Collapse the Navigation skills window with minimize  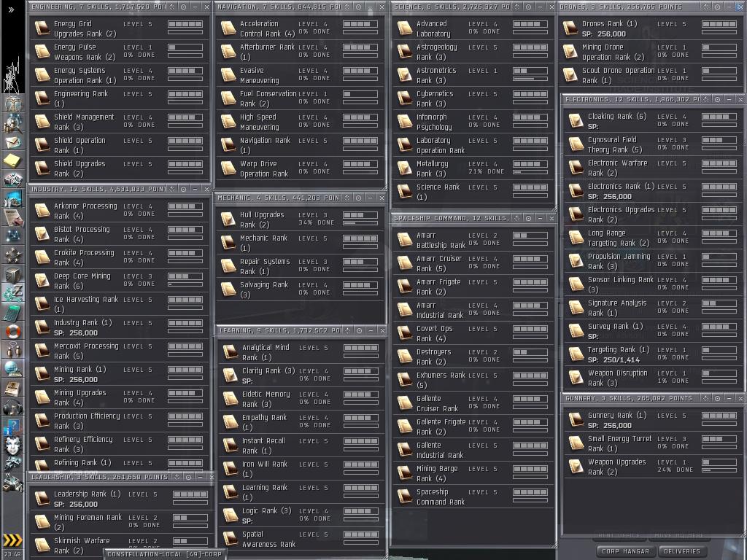pyautogui.click(x=370, y=7)
